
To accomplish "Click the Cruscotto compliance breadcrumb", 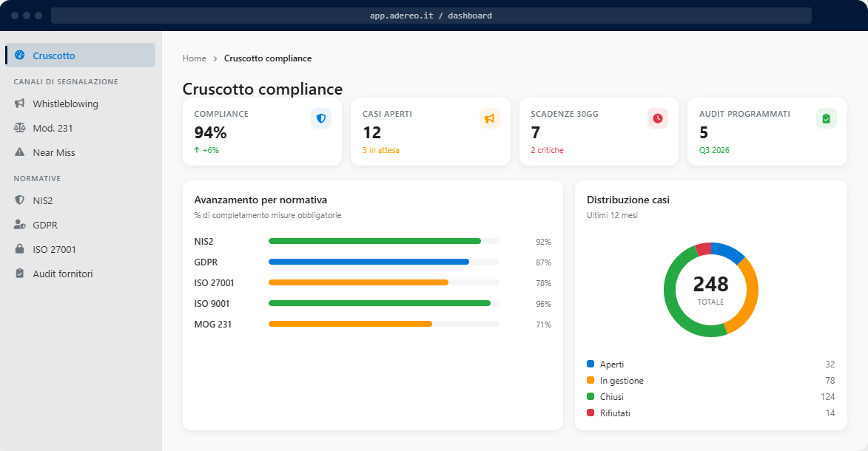I will click(x=267, y=58).
